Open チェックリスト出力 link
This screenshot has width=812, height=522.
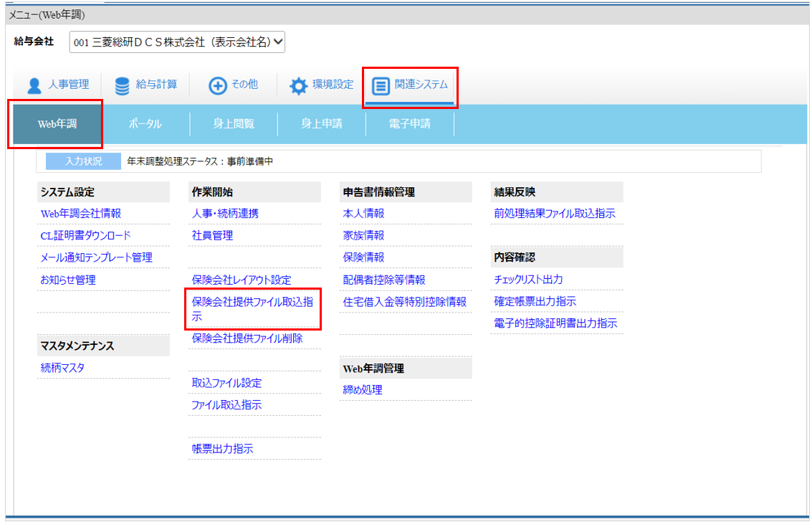pos(528,280)
